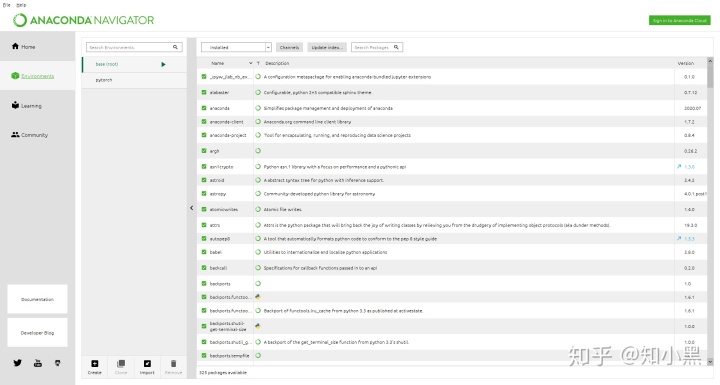Open the File menu
The width and height of the screenshot is (720, 385).
(6, 5)
